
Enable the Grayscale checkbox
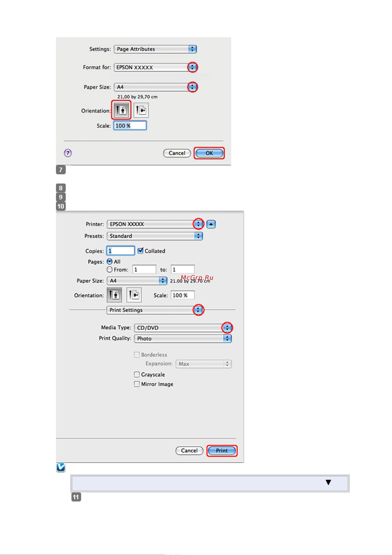[137, 374]
